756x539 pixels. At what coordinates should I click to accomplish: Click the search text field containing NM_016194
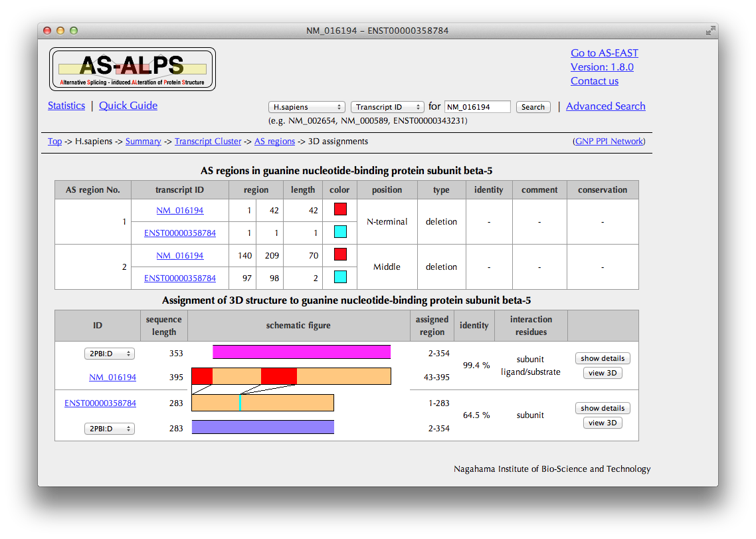pyautogui.click(x=477, y=107)
